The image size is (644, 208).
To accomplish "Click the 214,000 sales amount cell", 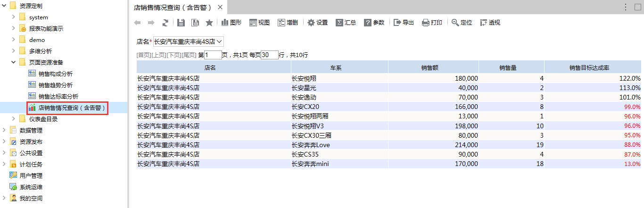I will tap(434, 145).
